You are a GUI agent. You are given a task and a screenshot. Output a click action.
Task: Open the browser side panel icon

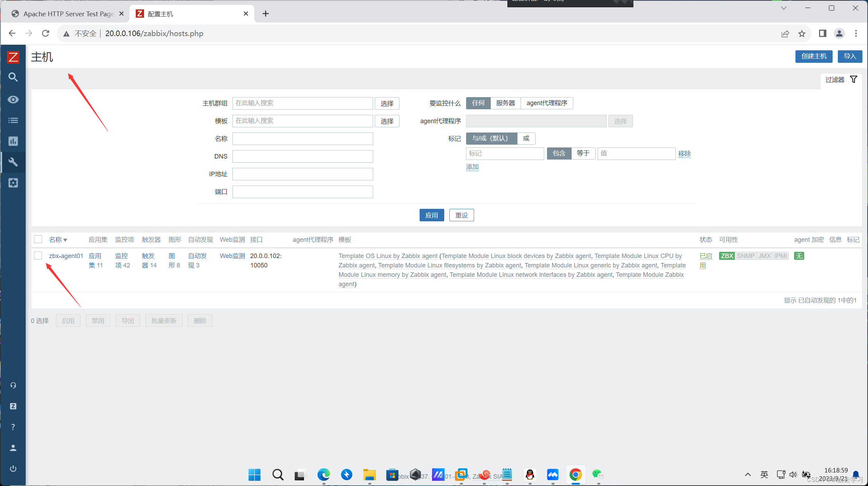pos(823,33)
